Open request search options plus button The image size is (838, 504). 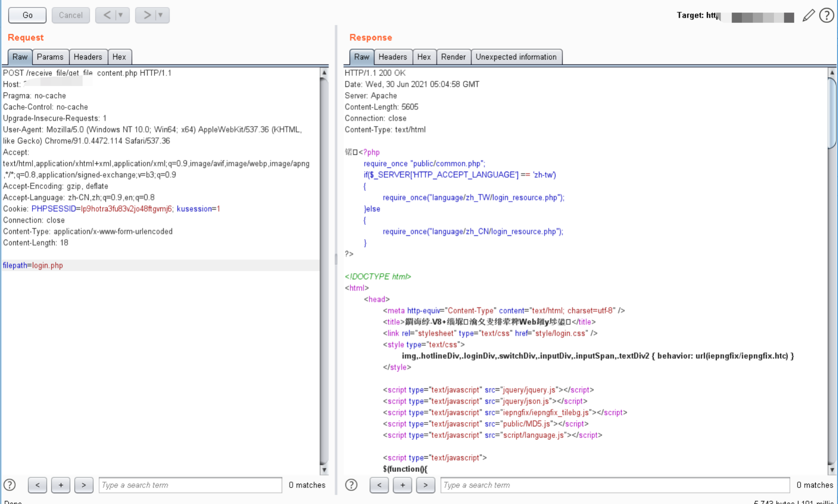click(x=61, y=485)
